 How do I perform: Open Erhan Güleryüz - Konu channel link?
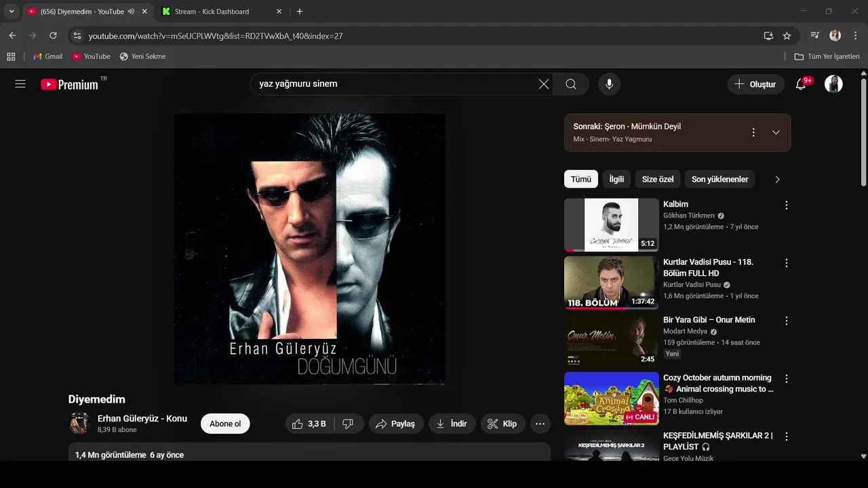pos(142,418)
